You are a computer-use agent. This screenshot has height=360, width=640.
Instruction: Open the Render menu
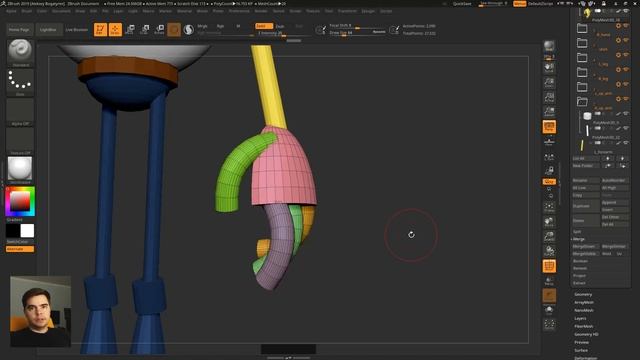(261, 11)
